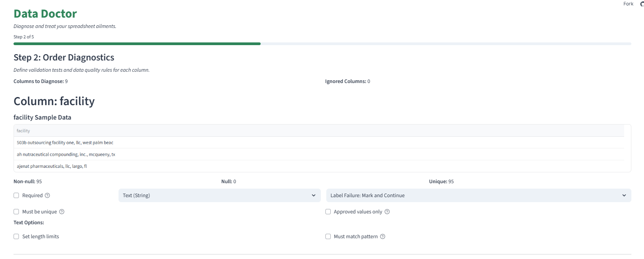This screenshot has height=259, width=644.
Task: Select the ah nutraceutical compounding row
Action: 319,154
